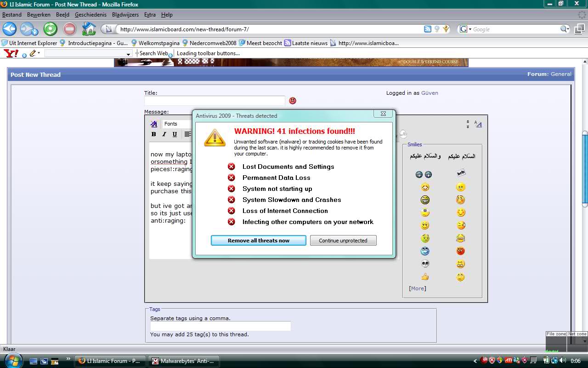Viewport: 588px width, 368px height.
Task: Go to the Home page icon
Action: [x=89, y=29]
